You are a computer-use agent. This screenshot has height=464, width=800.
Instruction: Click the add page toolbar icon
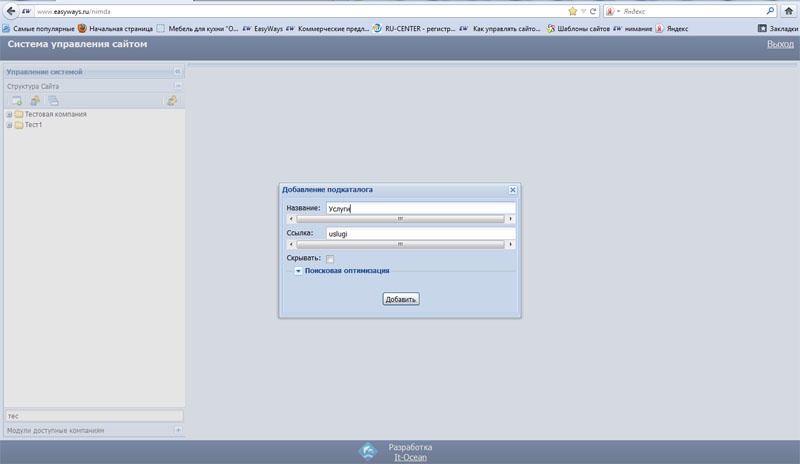pos(17,101)
